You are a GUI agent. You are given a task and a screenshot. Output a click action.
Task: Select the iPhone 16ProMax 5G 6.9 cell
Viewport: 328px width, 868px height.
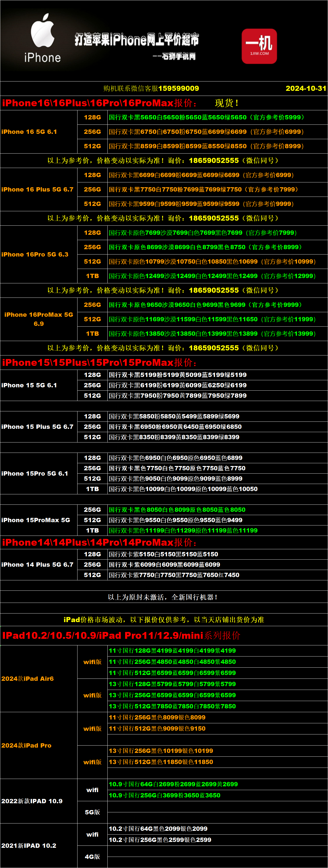39,319
